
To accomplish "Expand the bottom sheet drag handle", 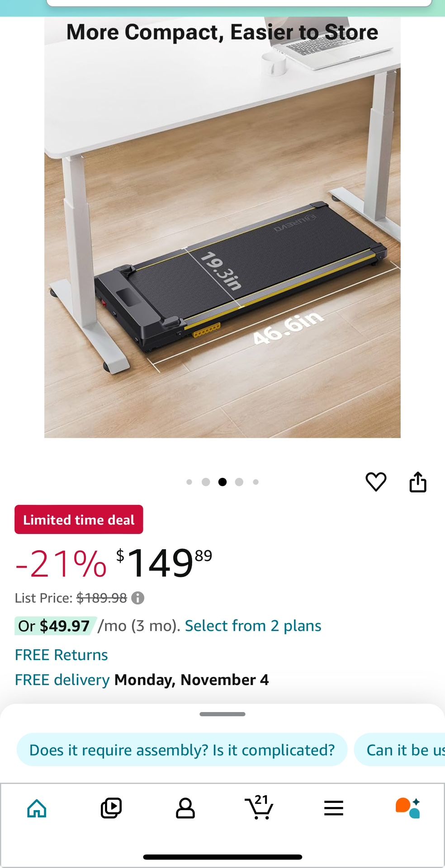I will [x=222, y=714].
